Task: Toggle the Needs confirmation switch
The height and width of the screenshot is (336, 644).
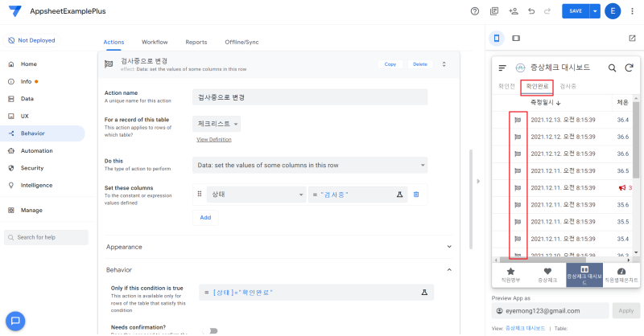Action: coord(210,330)
